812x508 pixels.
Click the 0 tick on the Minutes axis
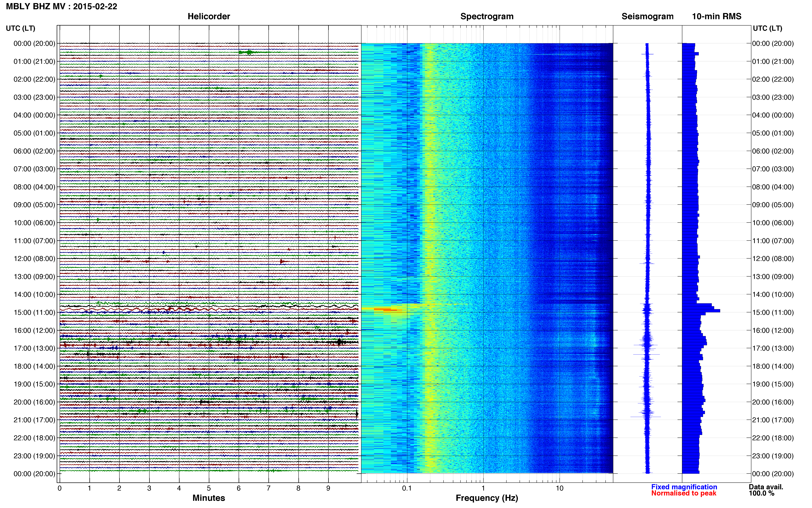tap(59, 488)
